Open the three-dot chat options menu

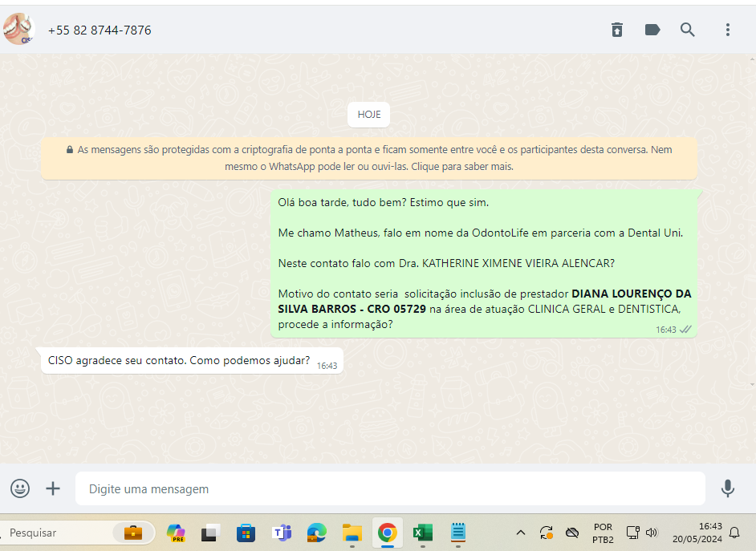pyautogui.click(x=728, y=30)
